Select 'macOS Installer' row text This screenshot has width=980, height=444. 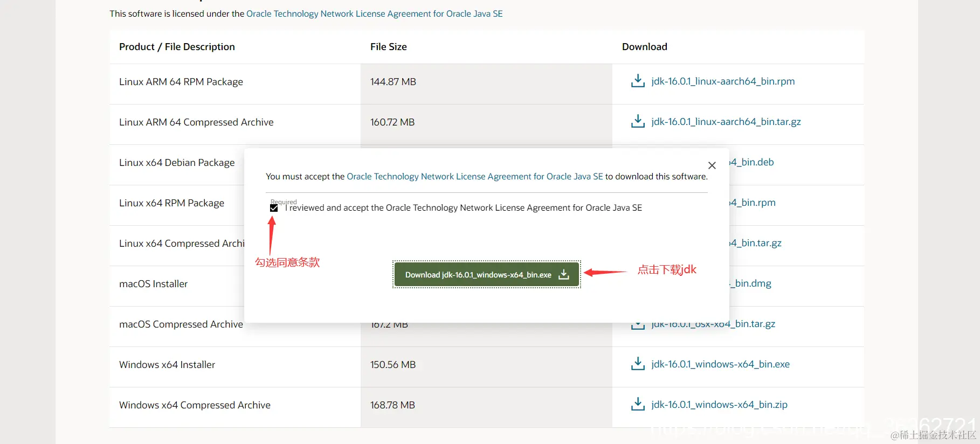click(x=154, y=284)
